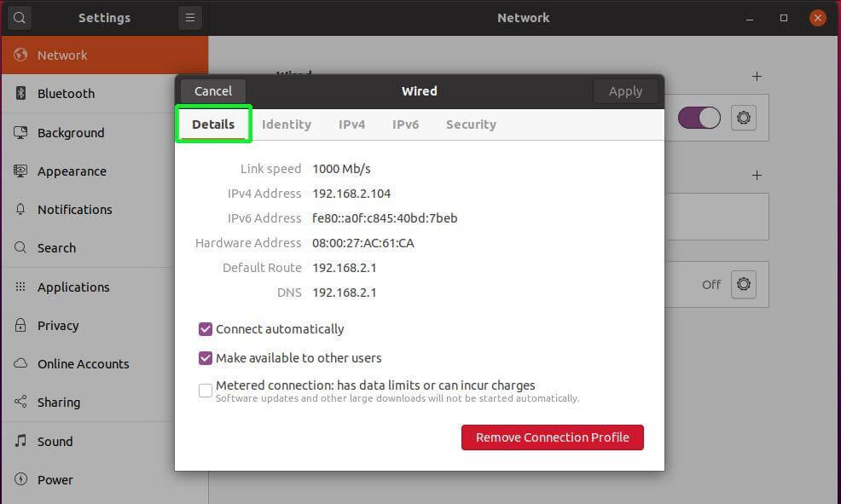
Task: Click the Sound music note icon
Action: (20, 442)
